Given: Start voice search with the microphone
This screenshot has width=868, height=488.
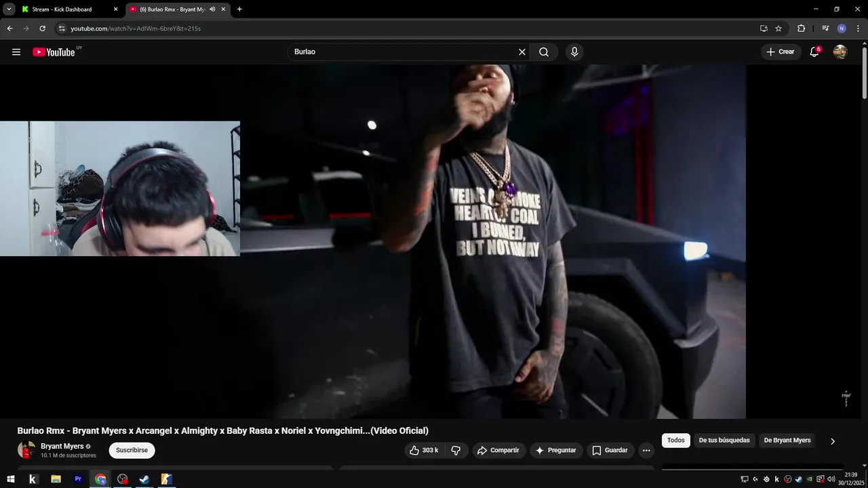Looking at the screenshot, I should point(574,52).
